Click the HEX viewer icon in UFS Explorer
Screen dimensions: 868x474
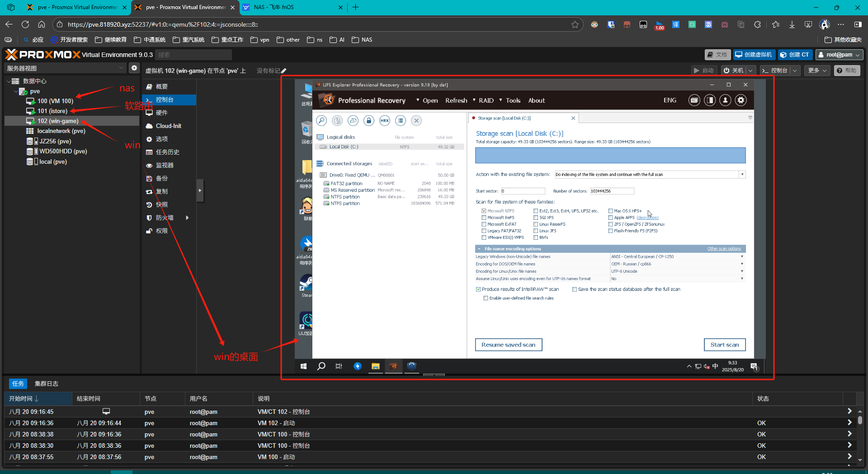(384, 120)
